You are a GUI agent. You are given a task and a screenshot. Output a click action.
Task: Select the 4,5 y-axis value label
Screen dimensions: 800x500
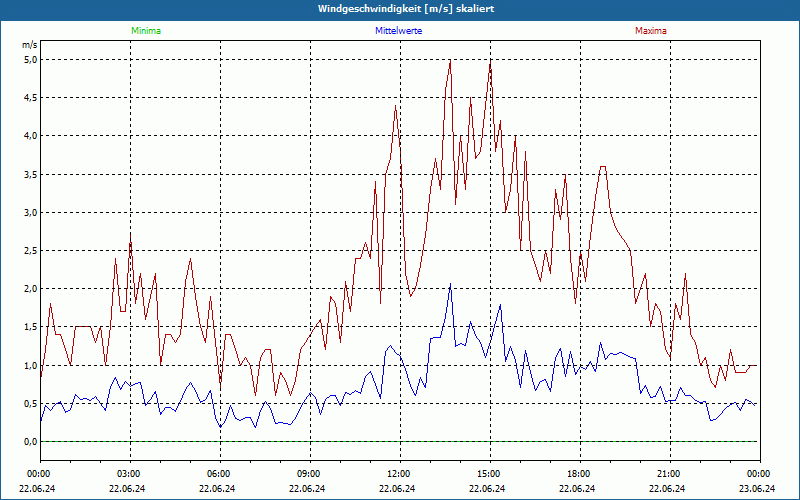(30, 97)
